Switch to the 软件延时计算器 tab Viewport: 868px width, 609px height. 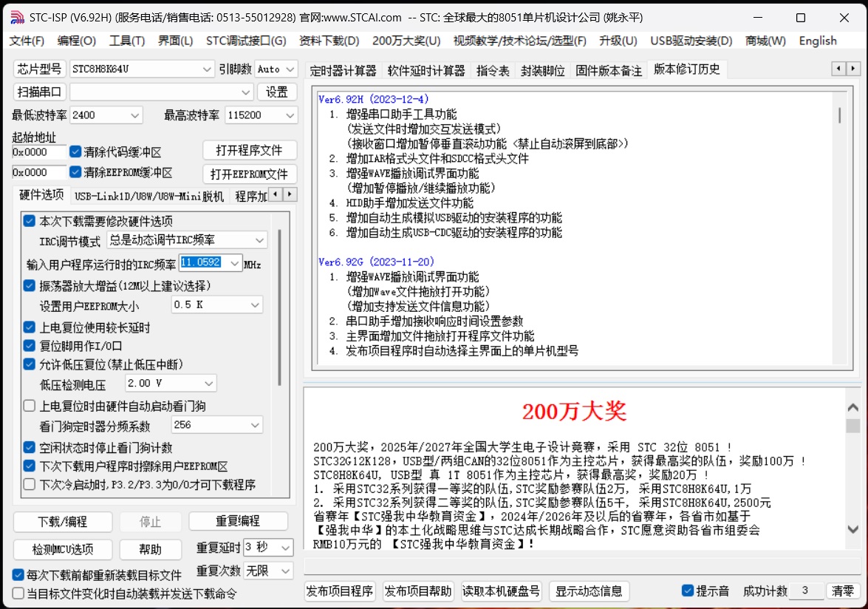point(426,70)
